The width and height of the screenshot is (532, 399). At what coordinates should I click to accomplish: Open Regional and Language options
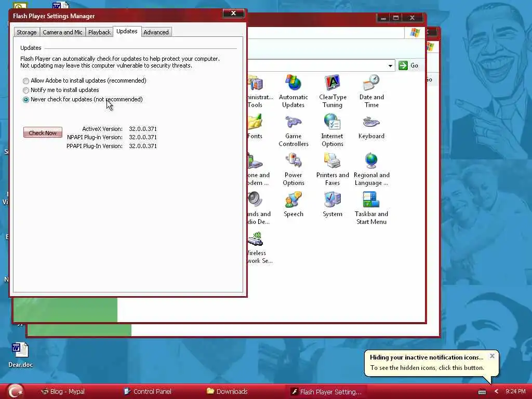tap(371, 169)
